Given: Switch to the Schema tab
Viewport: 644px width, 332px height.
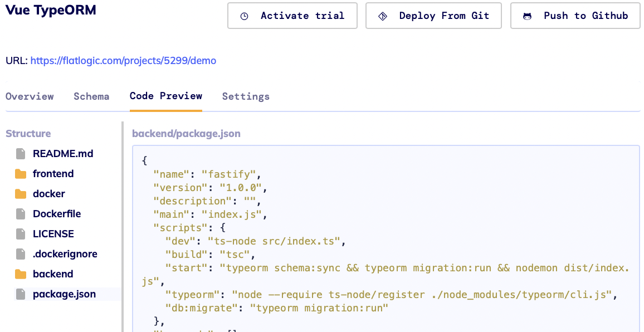Looking at the screenshot, I should tap(91, 96).
